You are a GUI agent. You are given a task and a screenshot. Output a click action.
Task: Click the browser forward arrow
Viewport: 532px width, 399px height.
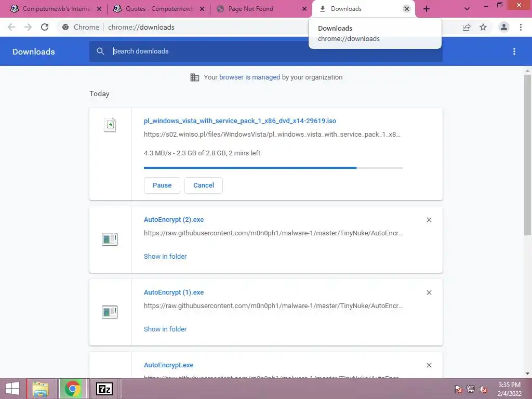pyautogui.click(x=28, y=27)
